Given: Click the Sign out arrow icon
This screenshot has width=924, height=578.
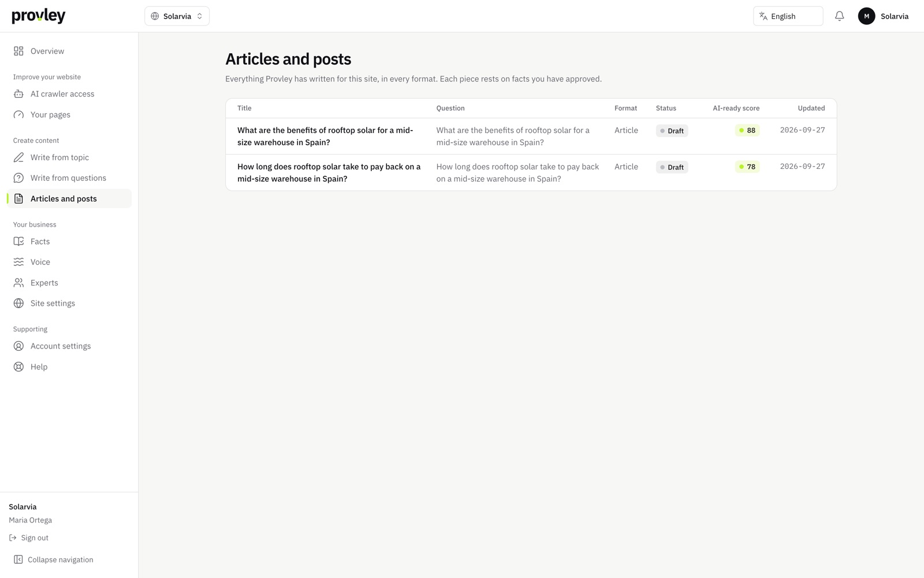Looking at the screenshot, I should (13, 538).
